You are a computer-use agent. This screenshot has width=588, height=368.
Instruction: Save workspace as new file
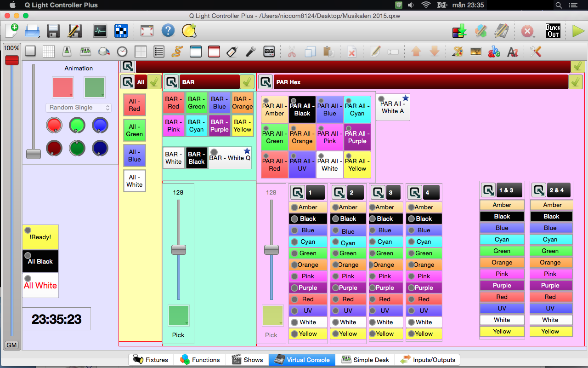(x=74, y=31)
